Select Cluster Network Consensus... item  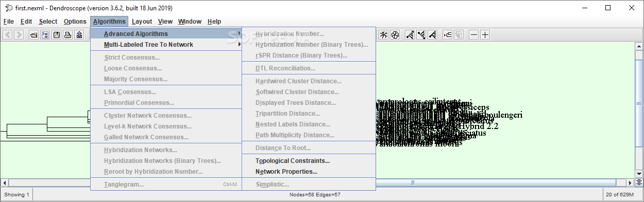click(166, 116)
